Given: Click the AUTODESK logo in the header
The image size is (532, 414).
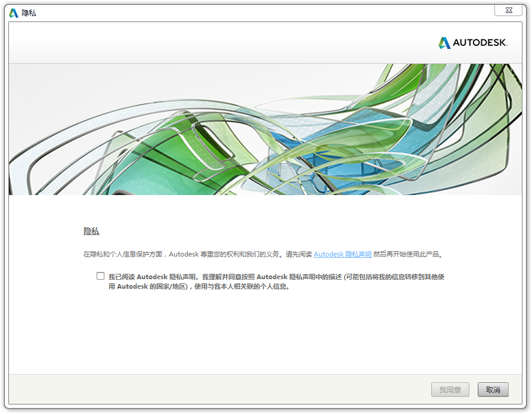Looking at the screenshot, I should click(473, 43).
